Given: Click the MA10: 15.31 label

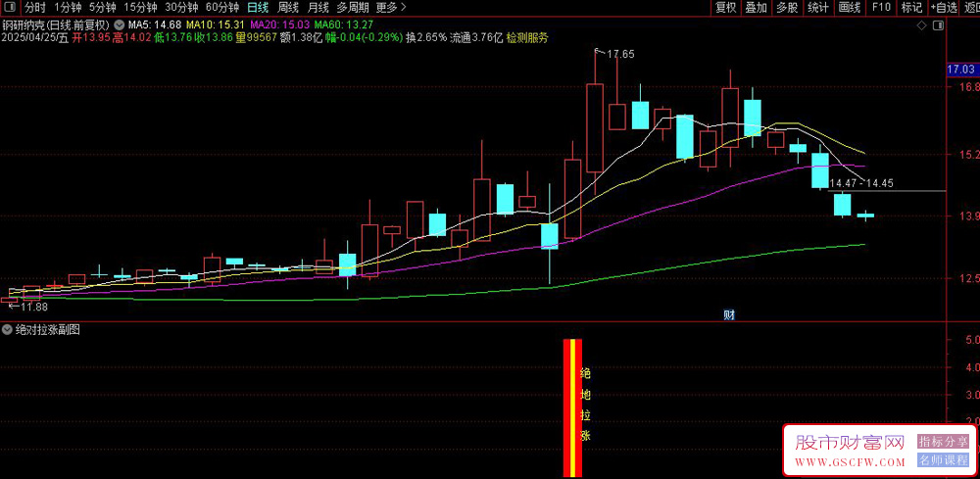Looking at the screenshot, I should click(x=216, y=25).
